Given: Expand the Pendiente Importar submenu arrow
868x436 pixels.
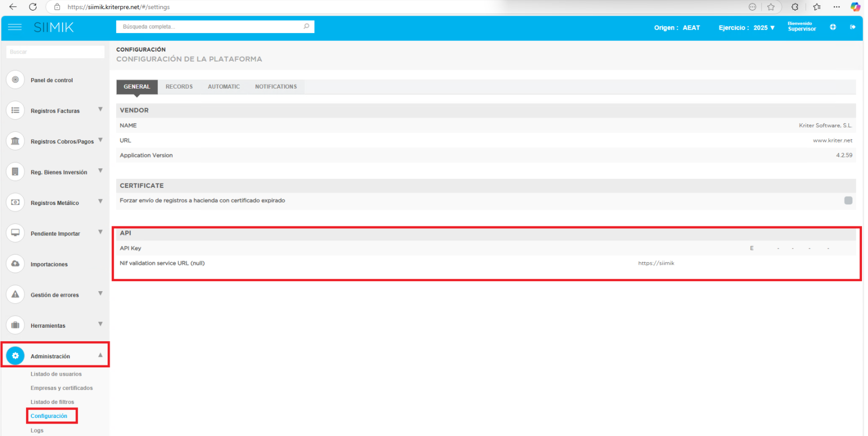Looking at the screenshot, I should (x=101, y=232).
